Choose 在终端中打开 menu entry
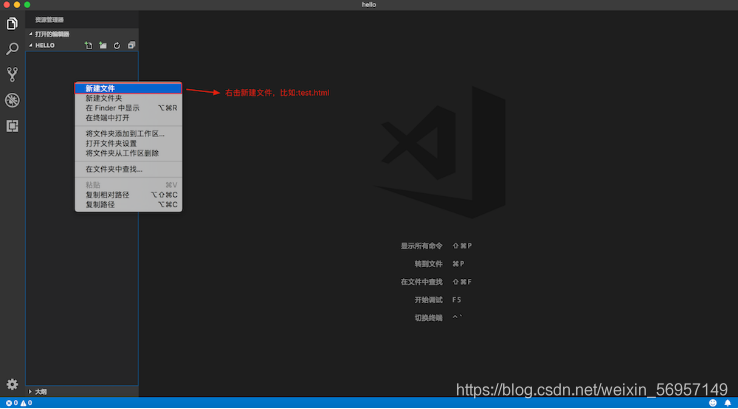 tap(128, 118)
